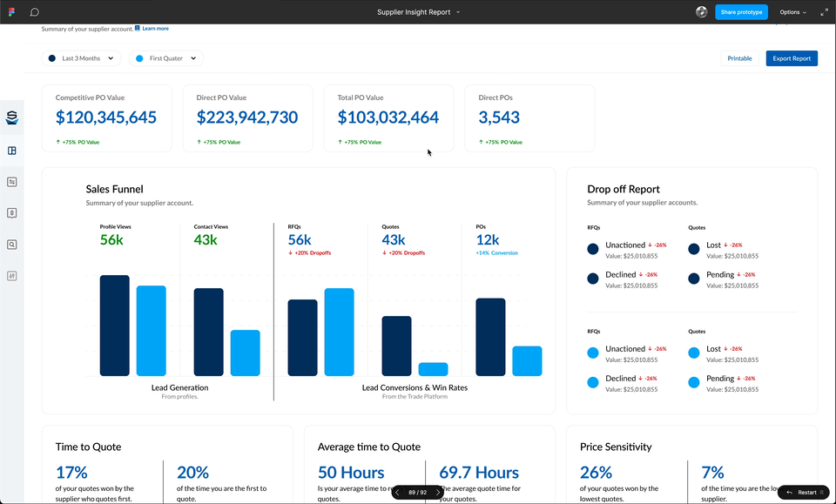Open the sidebar search magnifier icon
The width and height of the screenshot is (836, 504).
pos(12,245)
